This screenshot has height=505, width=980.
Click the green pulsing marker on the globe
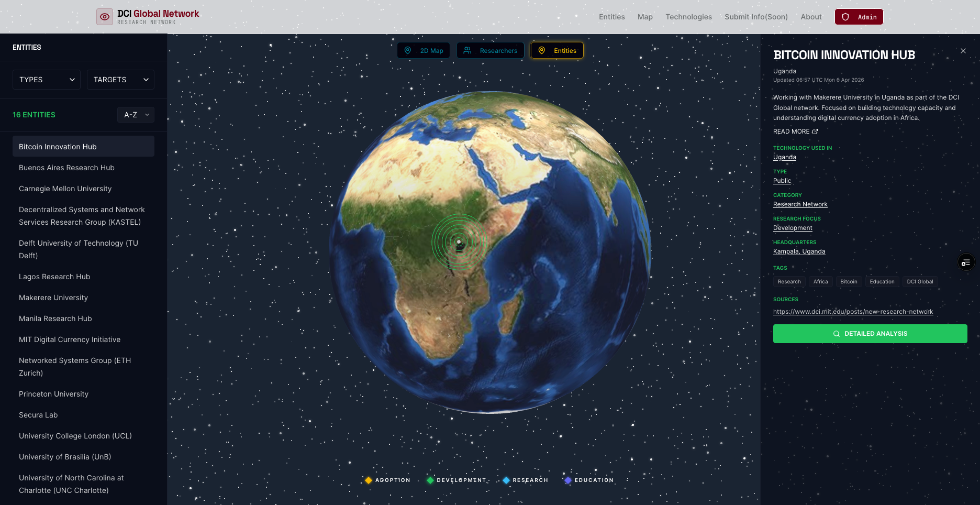[459, 242]
